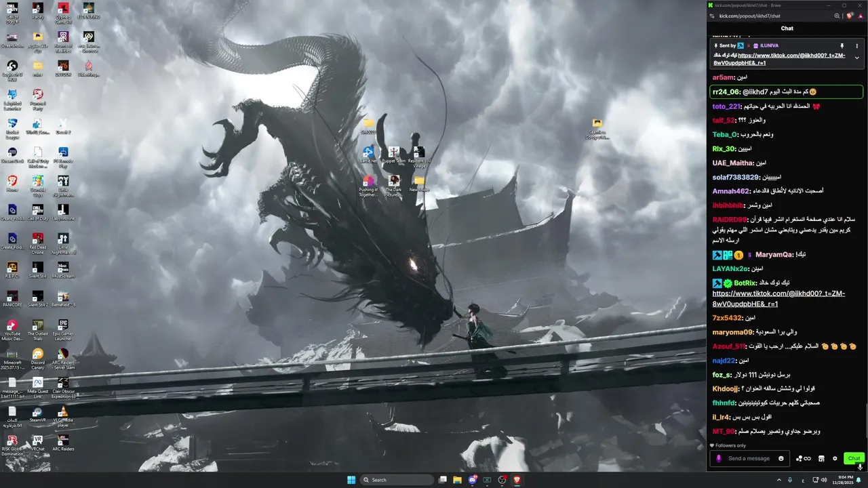
Task: Open the Logitech G HUB shortcut
Action: [x=12, y=70]
